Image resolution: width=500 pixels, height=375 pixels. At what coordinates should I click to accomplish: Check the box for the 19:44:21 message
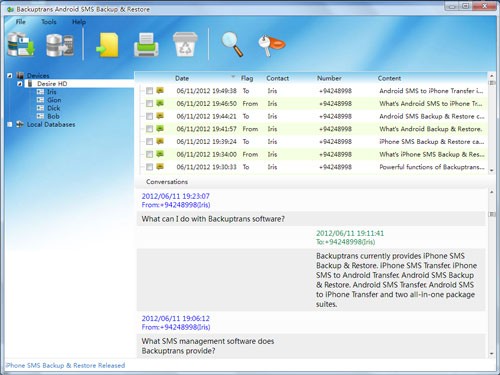coord(149,116)
